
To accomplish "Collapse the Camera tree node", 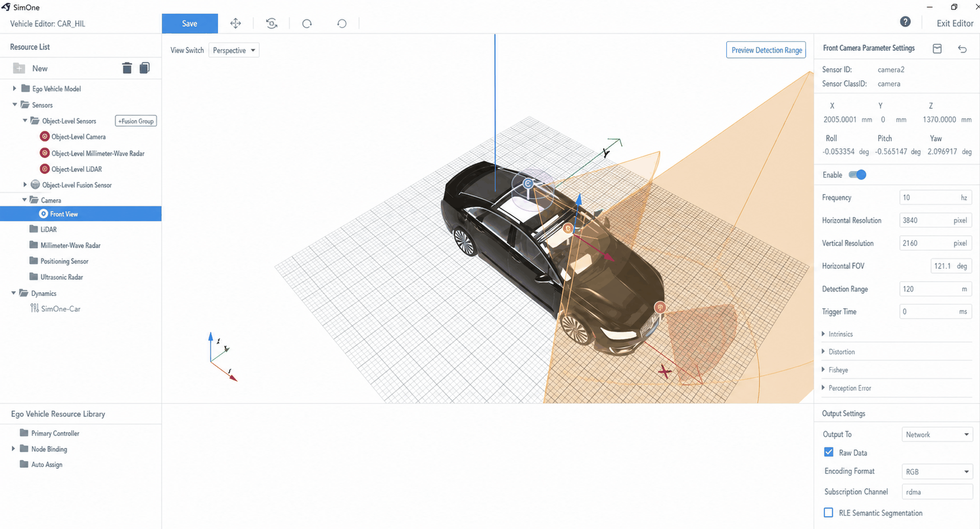I will (24, 200).
